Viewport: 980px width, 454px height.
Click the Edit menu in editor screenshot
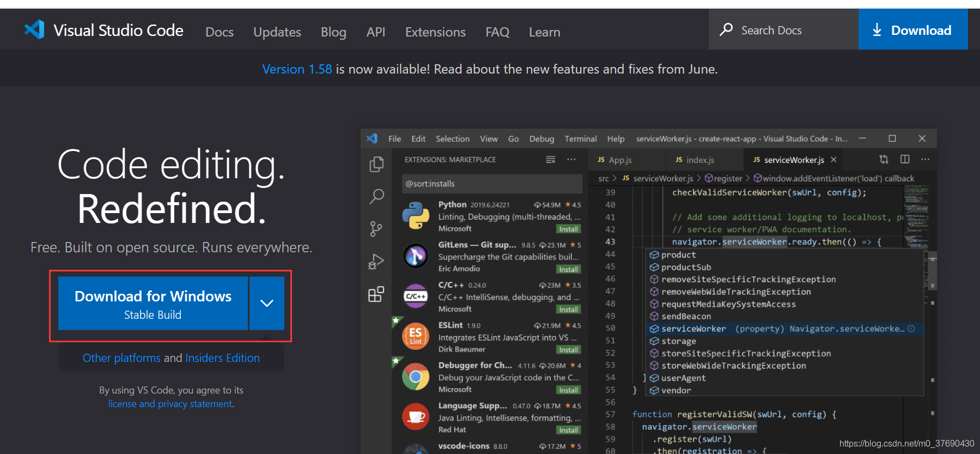tap(418, 139)
